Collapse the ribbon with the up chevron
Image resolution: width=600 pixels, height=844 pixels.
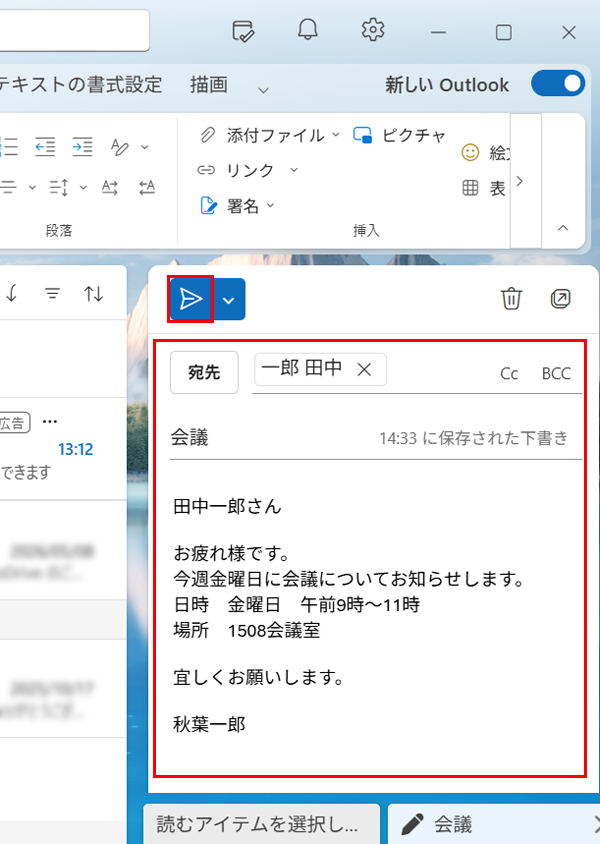tap(563, 228)
